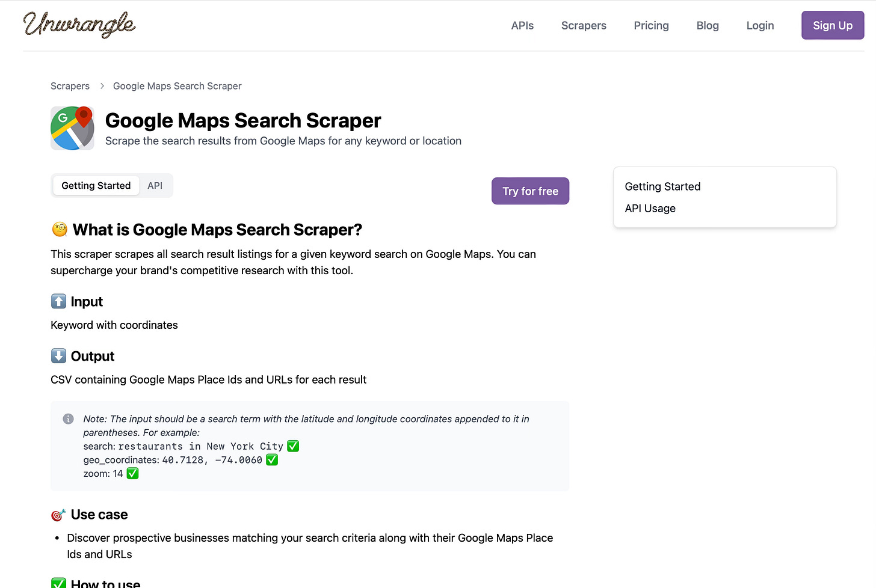
Task: Jump to API Usage in sidebar
Action: tap(650, 208)
